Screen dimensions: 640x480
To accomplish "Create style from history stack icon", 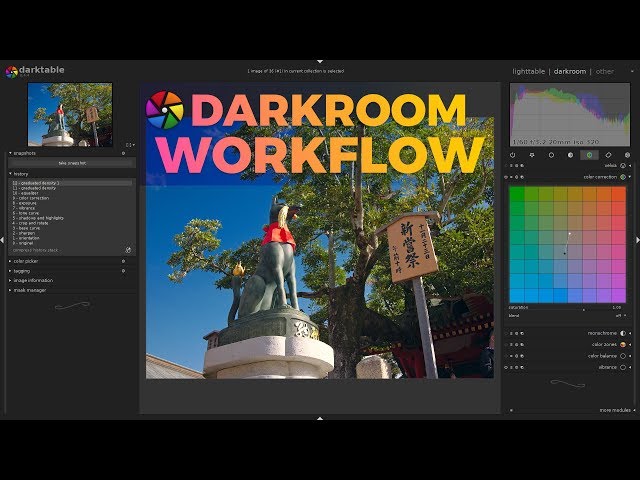I will point(128,250).
